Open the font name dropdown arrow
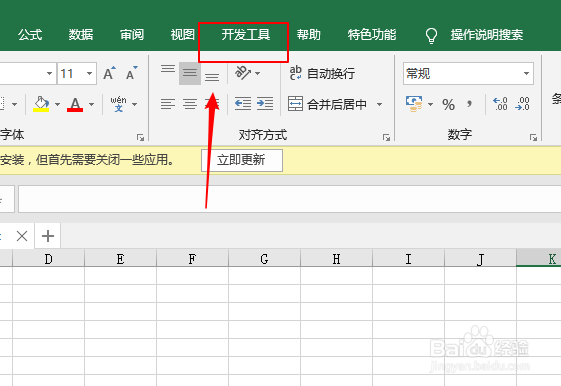Image resolution: width=561 pixels, height=386 pixels. (x=49, y=74)
